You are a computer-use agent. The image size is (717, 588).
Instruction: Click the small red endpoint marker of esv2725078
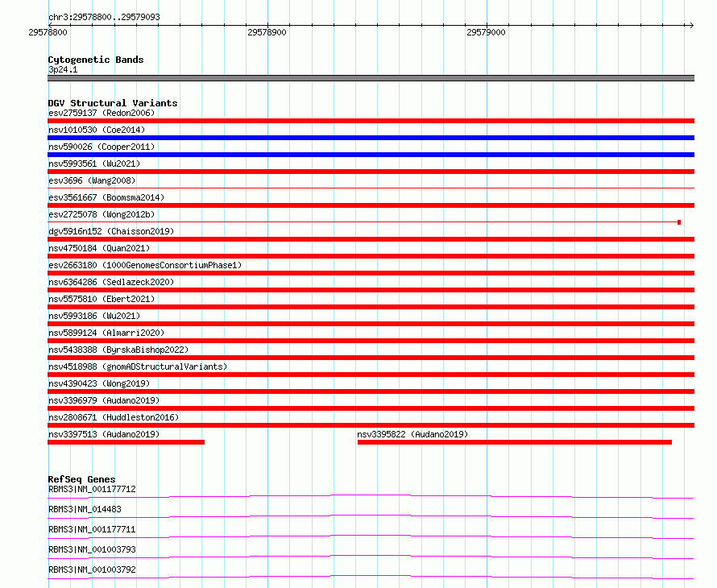pos(679,222)
